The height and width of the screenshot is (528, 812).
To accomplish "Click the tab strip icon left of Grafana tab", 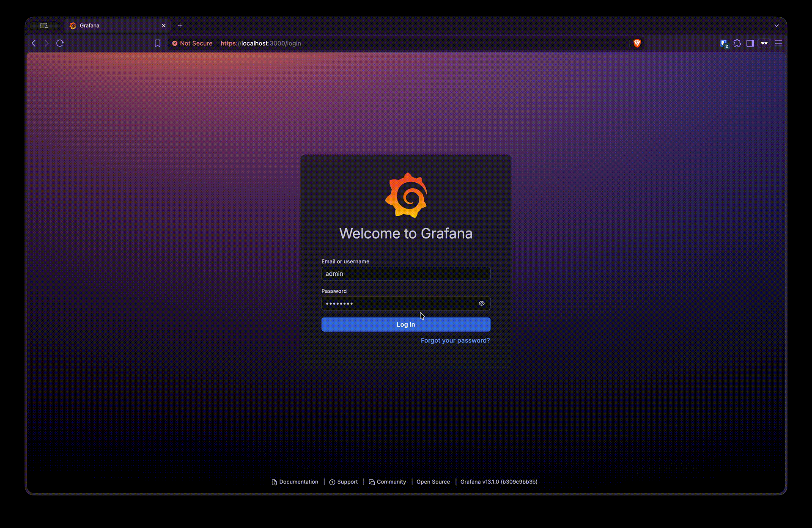I will click(44, 25).
